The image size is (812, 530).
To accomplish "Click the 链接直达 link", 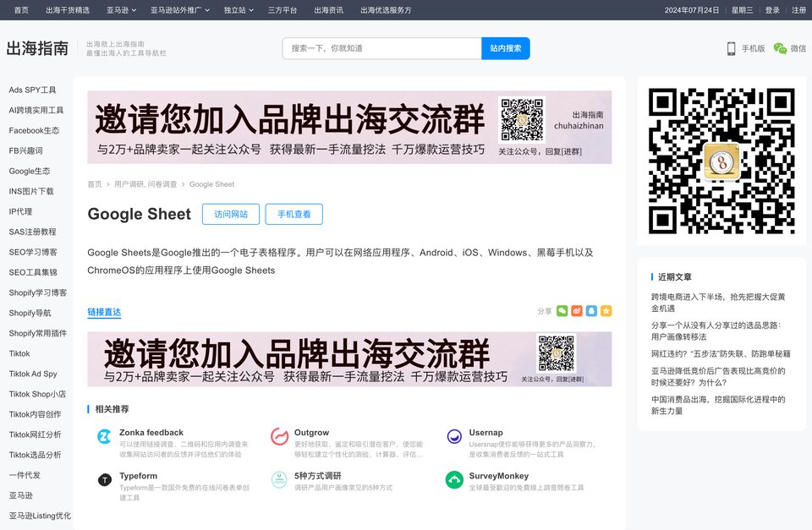I will pos(104,312).
